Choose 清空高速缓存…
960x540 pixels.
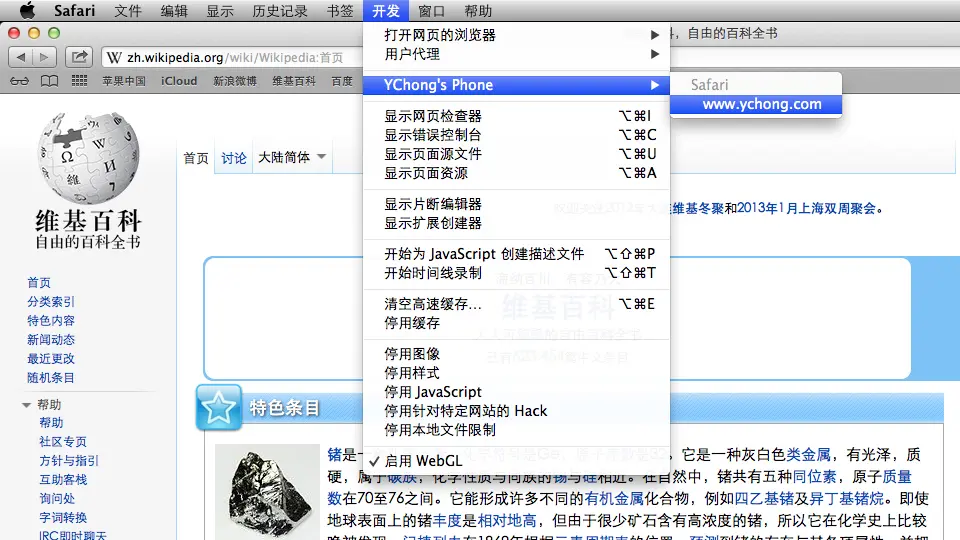click(516, 304)
